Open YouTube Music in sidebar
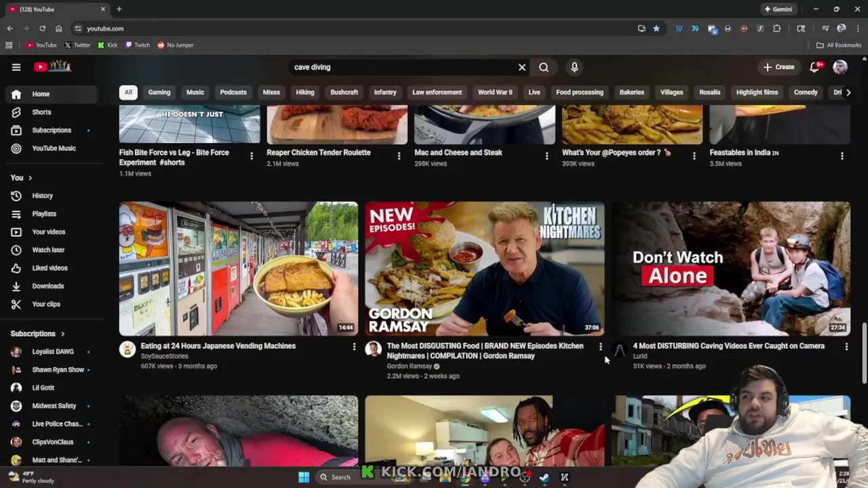 click(x=51, y=148)
